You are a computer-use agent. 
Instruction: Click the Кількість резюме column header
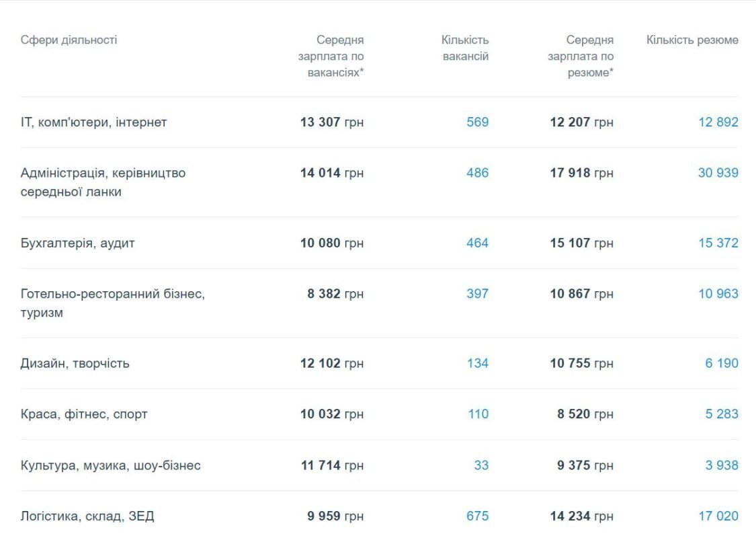(x=692, y=40)
